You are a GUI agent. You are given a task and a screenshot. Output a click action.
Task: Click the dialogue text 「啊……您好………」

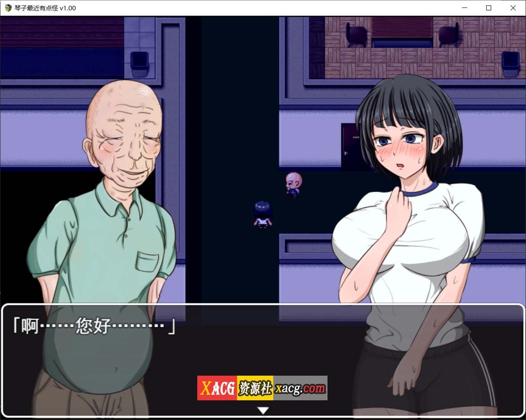[x=95, y=324]
